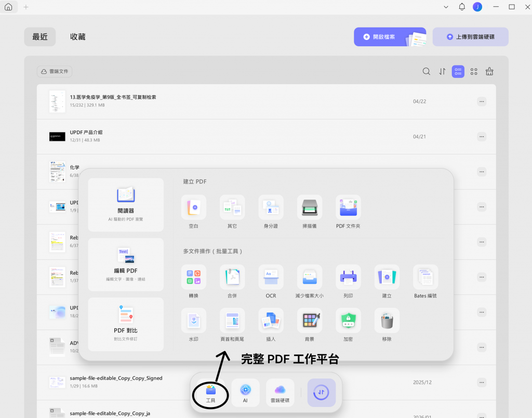Start the batch OCR tool
This screenshot has width=532, height=418.
point(271,277)
